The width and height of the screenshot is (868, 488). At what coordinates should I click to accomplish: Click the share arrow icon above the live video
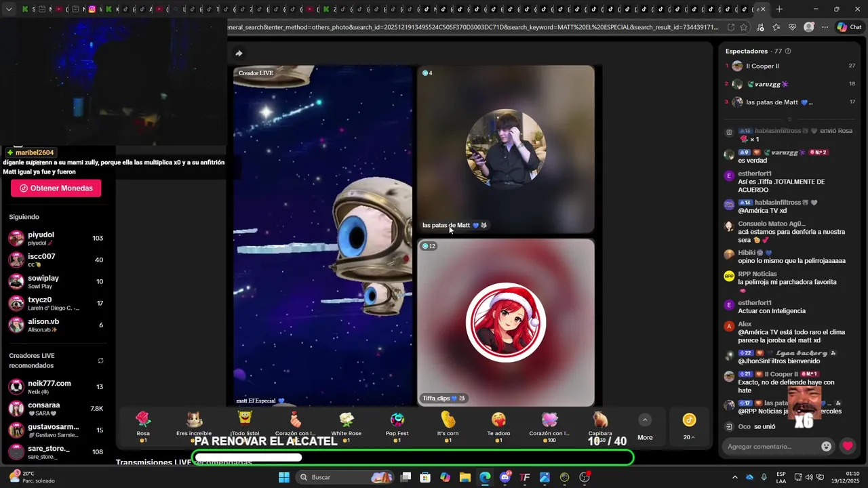[239, 53]
